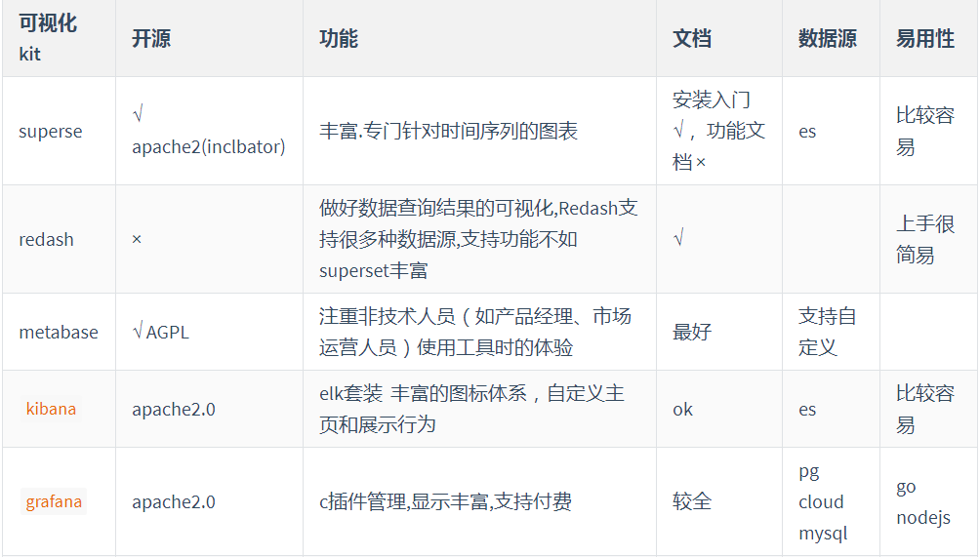Click the 数据源 column header
980x557 pixels.
coord(828,39)
